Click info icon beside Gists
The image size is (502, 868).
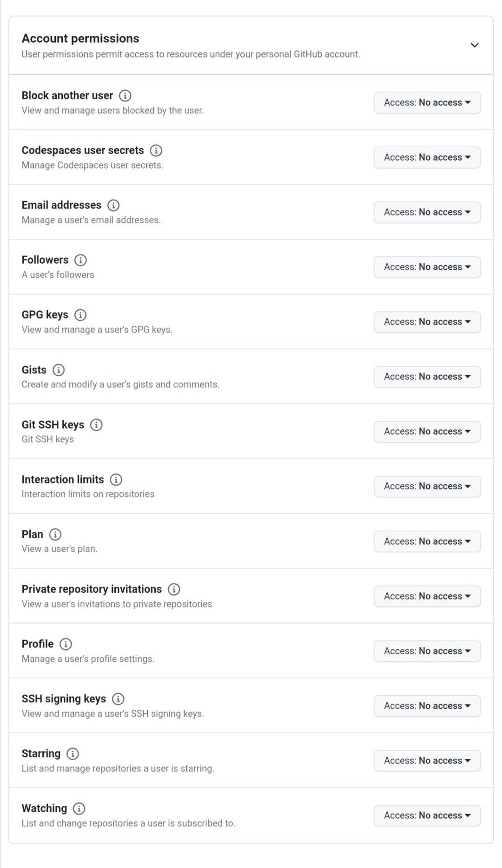click(59, 370)
